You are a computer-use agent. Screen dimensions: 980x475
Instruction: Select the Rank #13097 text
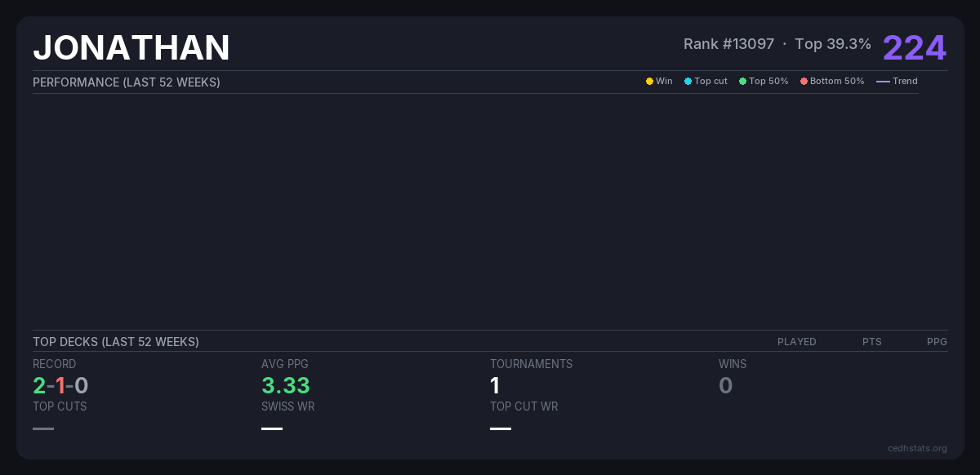tap(728, 44)
